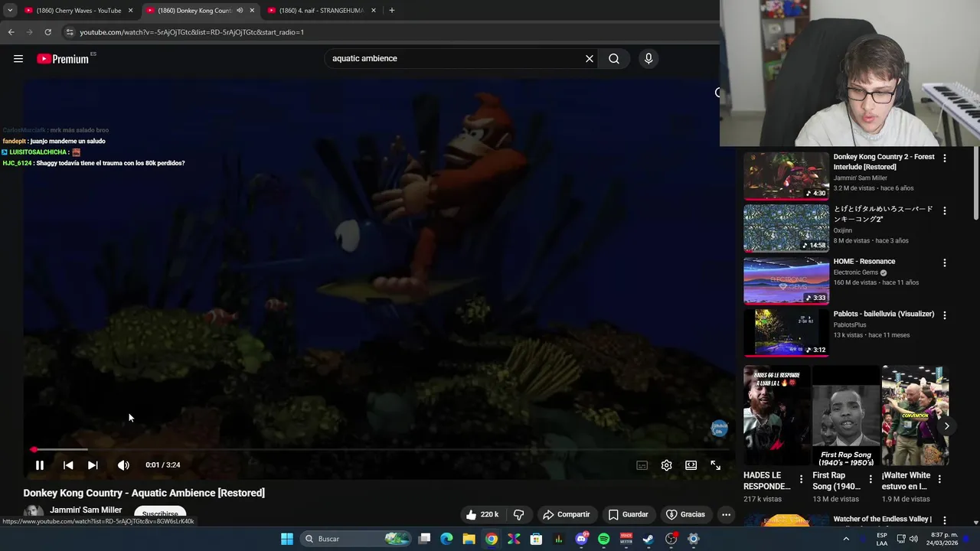Image resolution: width=980 pixels, height=551 pixels.
Task: Open Discord from the taskbar
Action: click(x=581, y=539)
